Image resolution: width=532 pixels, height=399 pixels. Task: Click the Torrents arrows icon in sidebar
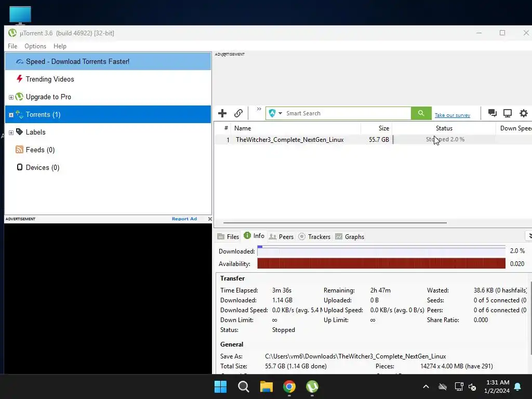(x=19, y=114)
